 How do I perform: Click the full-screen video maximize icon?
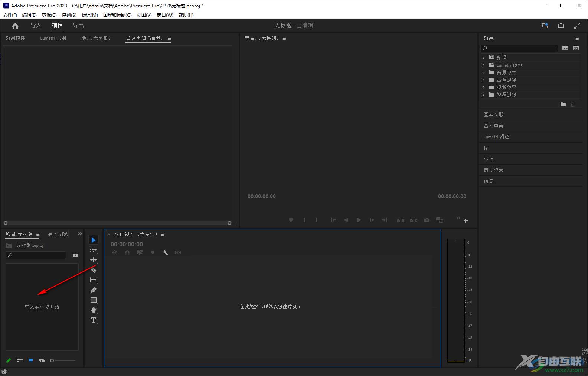click(577, 26)
